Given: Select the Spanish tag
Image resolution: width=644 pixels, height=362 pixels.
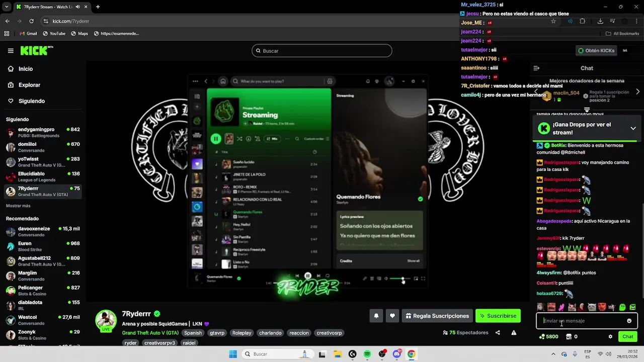Looking at the screenshot, I should (x=193, y=333).
